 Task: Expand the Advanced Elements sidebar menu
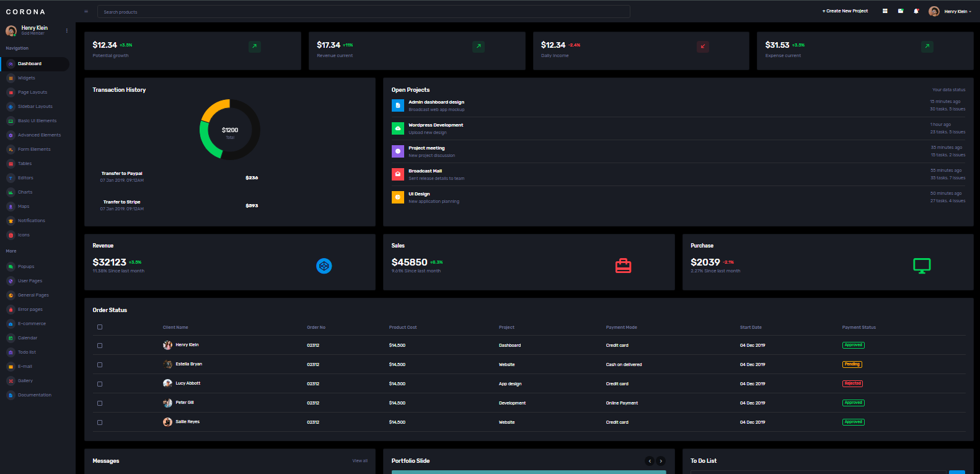(35, 135)
